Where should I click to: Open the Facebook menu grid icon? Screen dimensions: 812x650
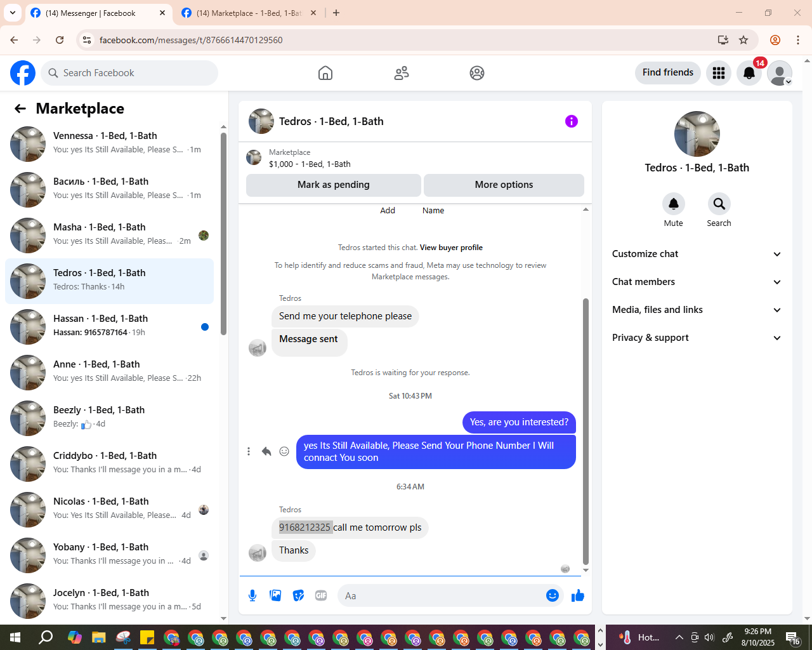(x=719, y=73)
